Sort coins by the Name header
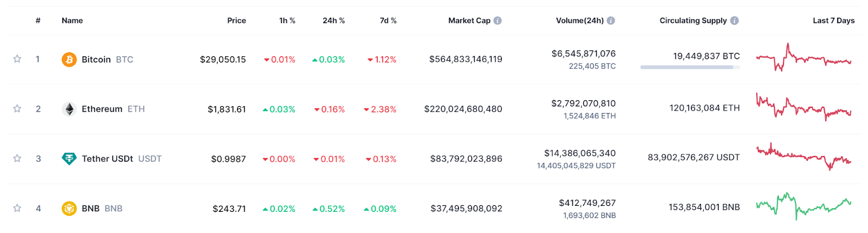This screenshot has height=233, width=868. pyautogui.click(x=72, y=21)
